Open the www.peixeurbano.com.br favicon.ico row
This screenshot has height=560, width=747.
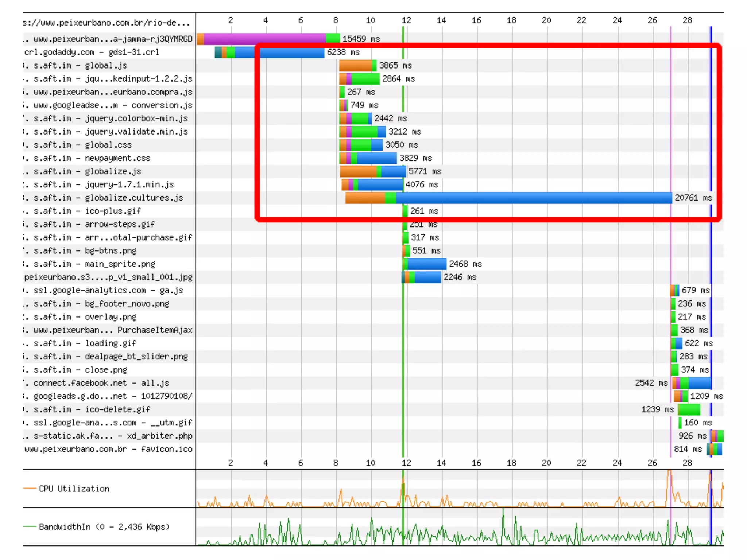[108, 449]
